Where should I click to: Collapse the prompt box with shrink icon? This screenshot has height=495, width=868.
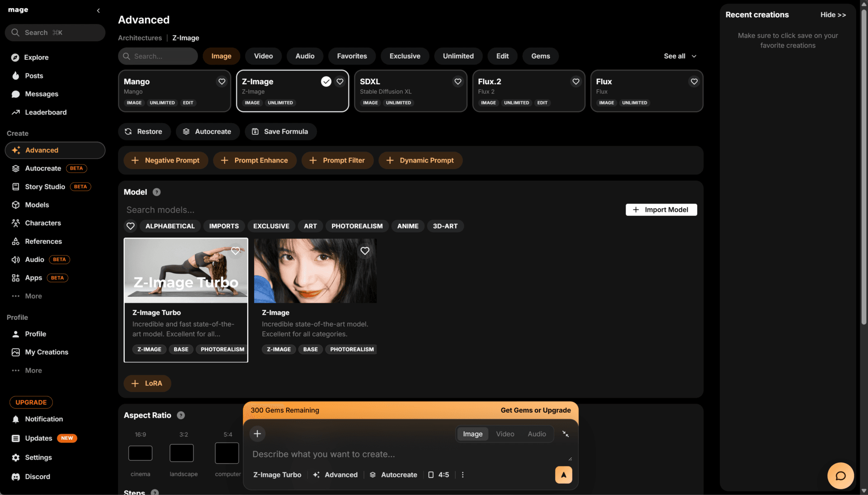566,434
